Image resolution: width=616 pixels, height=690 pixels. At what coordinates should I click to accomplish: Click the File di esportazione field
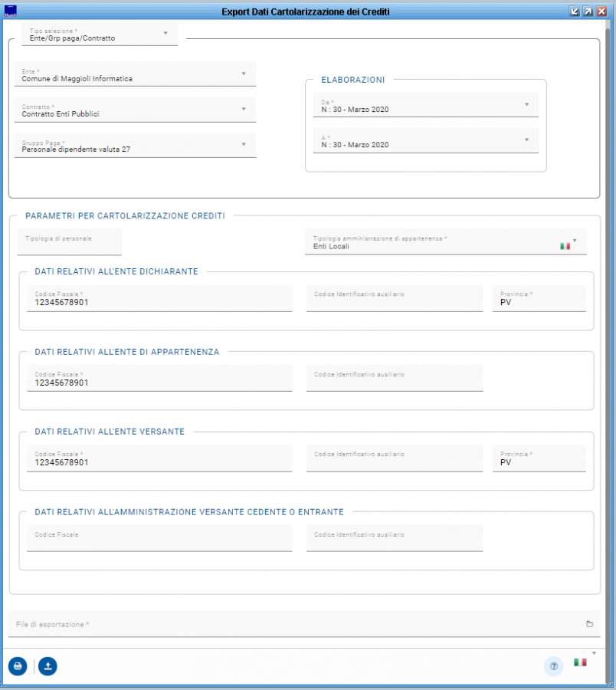point(304,624)
